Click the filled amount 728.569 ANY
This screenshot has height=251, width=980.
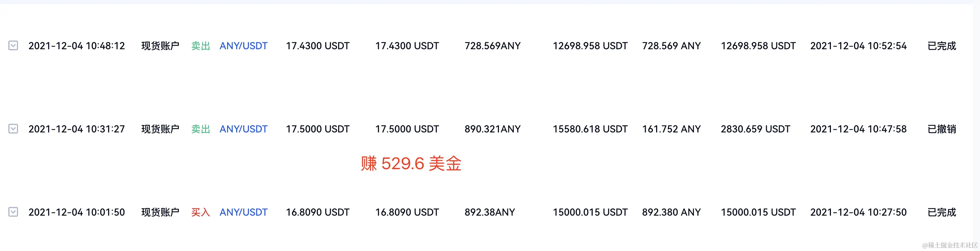tap(671, 46)
